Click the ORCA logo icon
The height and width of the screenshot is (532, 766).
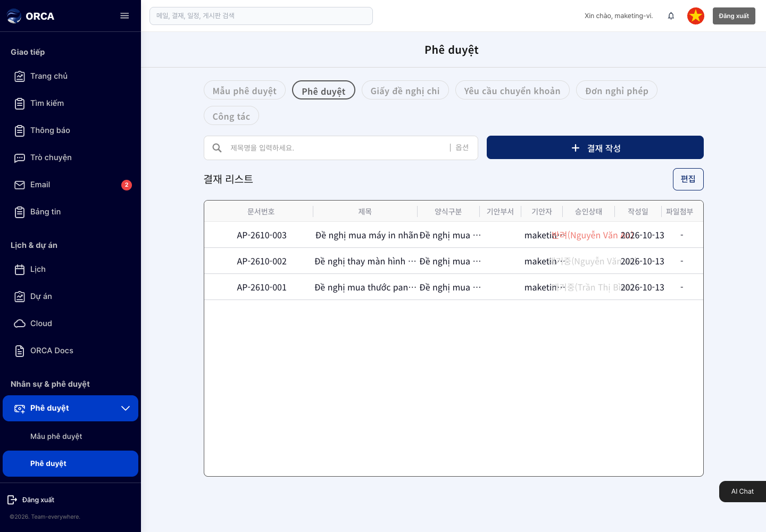coord(14,16)
